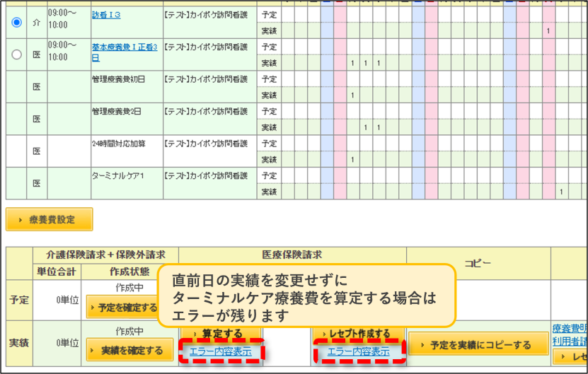Click the 予定を確定する button

click(123, 308)
